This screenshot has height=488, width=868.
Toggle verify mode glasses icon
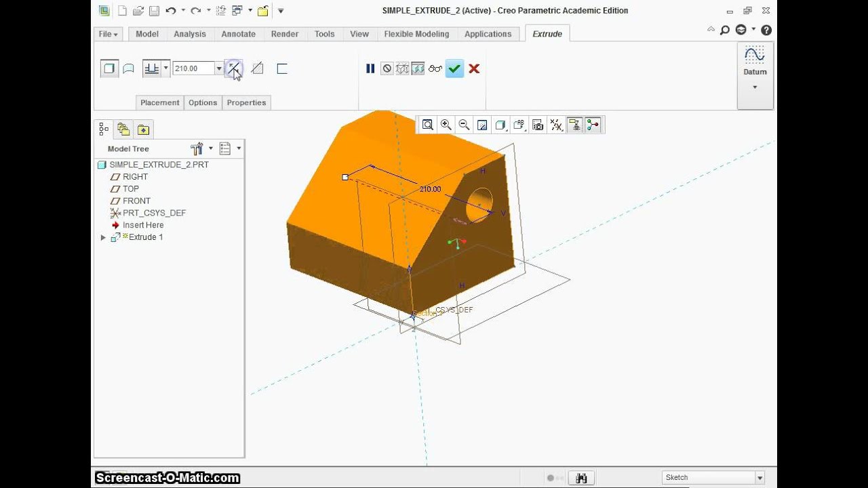point(435,68)
